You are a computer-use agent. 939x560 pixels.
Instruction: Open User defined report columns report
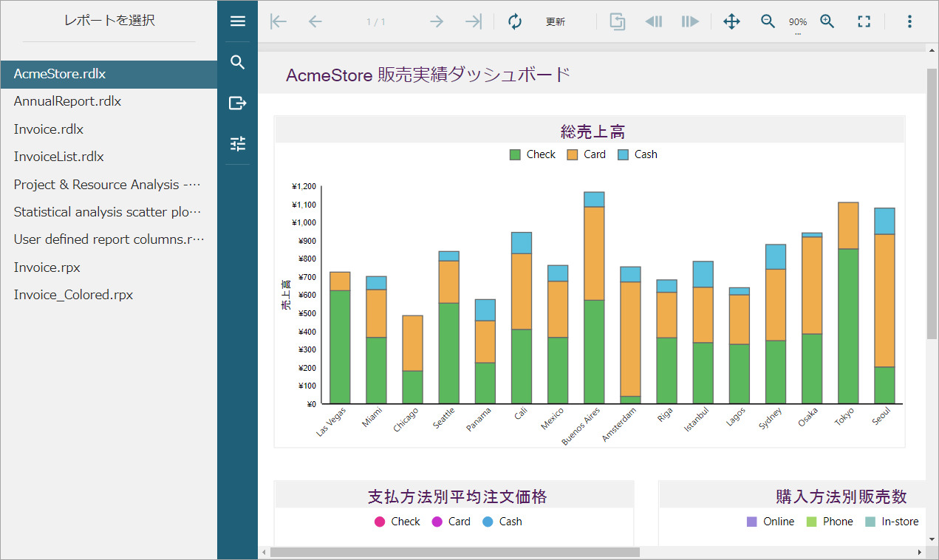click(109, 239)
